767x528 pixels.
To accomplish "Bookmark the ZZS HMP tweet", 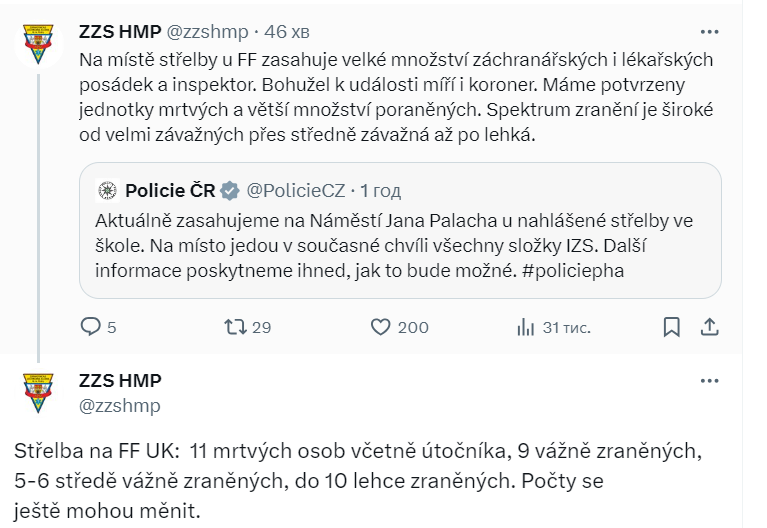I will click(x=673, y=327).
